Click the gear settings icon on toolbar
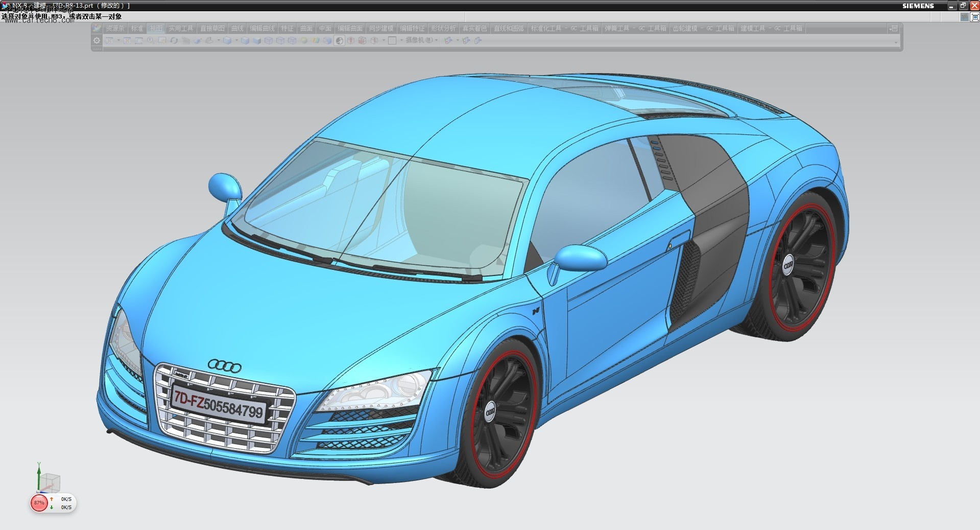Screen dimensions: 980x530 [x=97, y=40]
